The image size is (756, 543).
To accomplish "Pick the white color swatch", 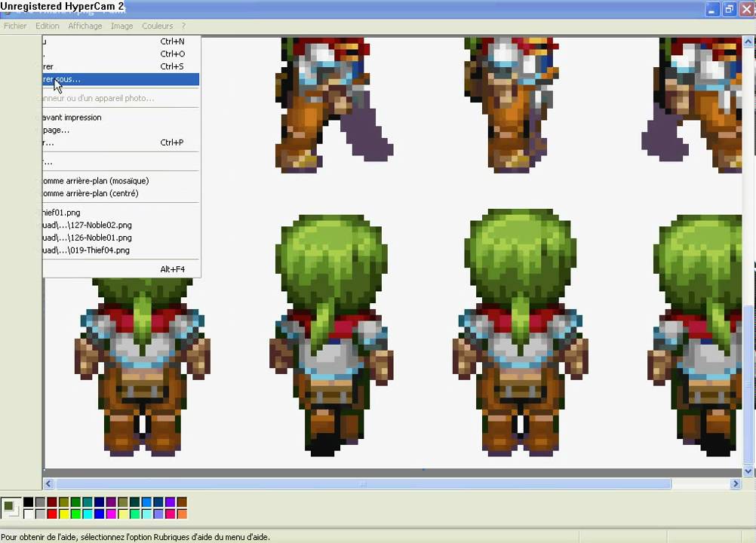I will pos(29,514).
